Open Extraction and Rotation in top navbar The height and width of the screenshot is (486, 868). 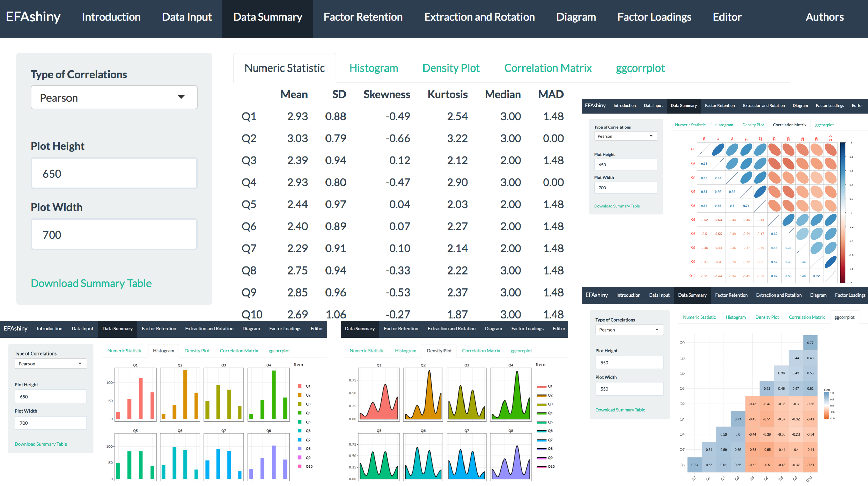[479, 17]
